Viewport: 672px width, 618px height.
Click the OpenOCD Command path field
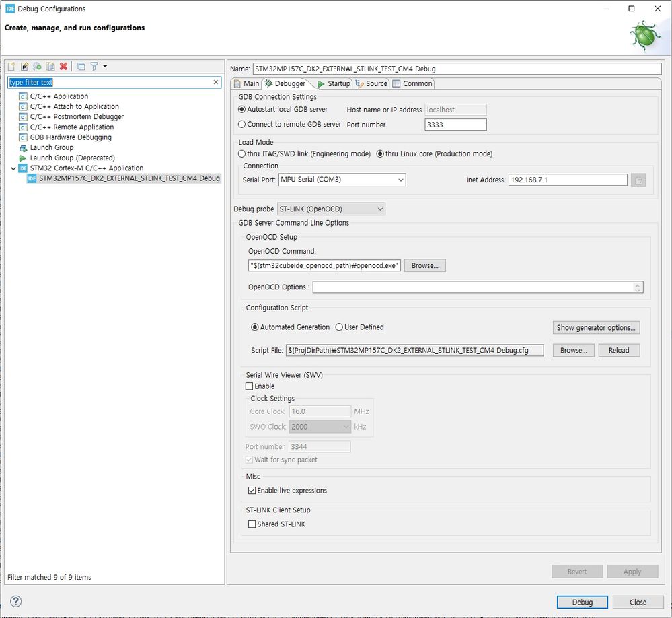pos(324,265)
